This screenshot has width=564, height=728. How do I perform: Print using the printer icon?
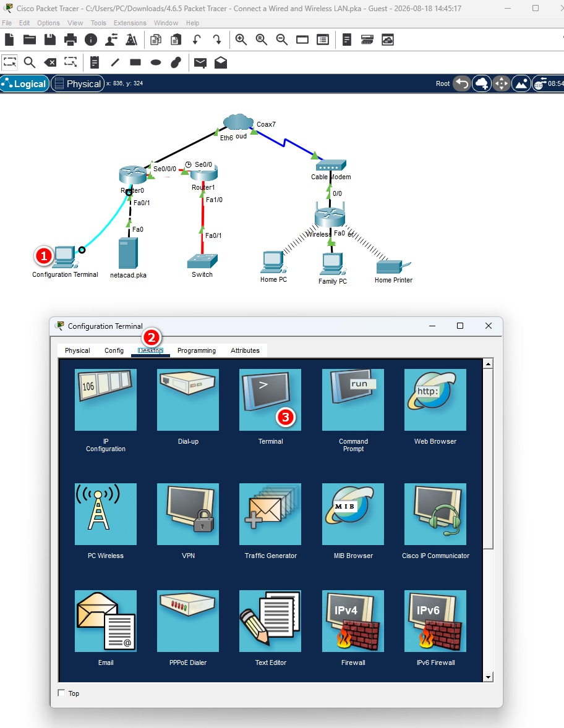coord(70,40)
